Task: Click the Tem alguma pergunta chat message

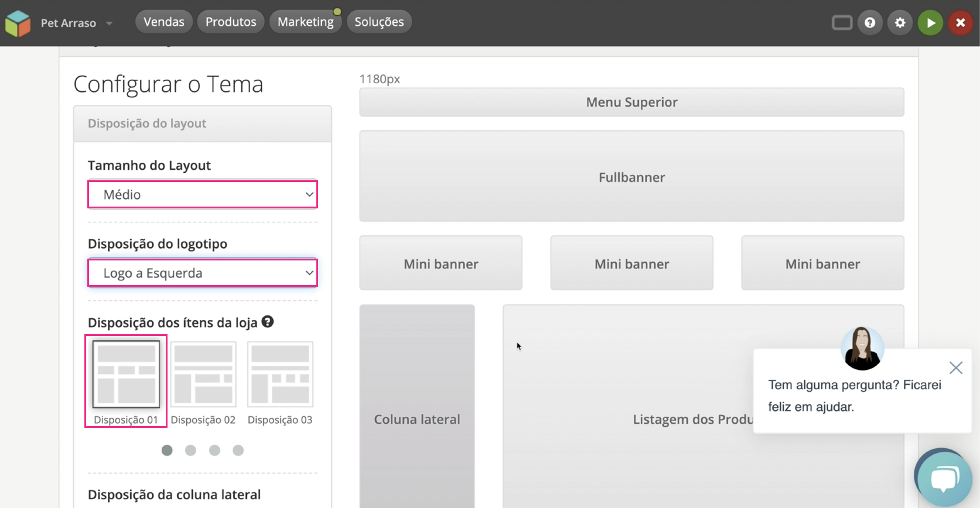Action: tap(855, 396)
